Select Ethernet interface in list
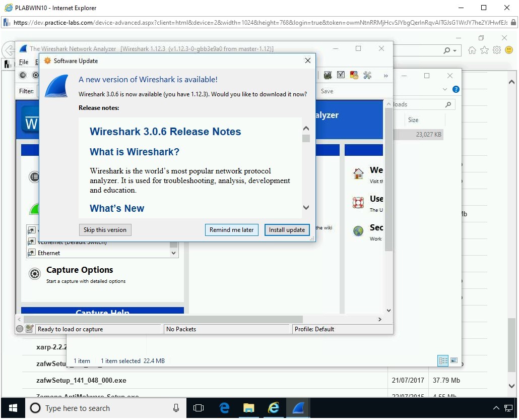 coord(49,253)
